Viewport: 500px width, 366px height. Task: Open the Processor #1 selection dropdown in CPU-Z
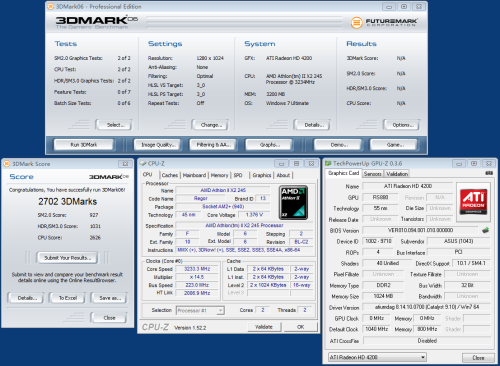(x=200, y=310)
